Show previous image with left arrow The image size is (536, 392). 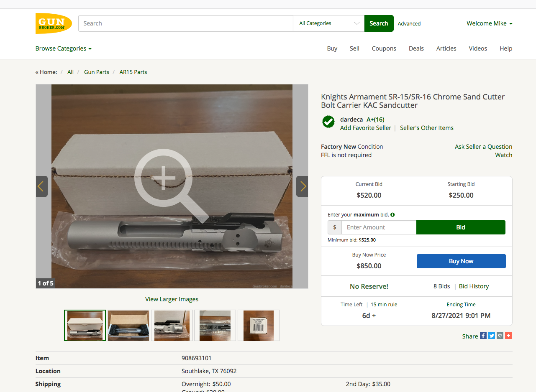tap(41, 186)
